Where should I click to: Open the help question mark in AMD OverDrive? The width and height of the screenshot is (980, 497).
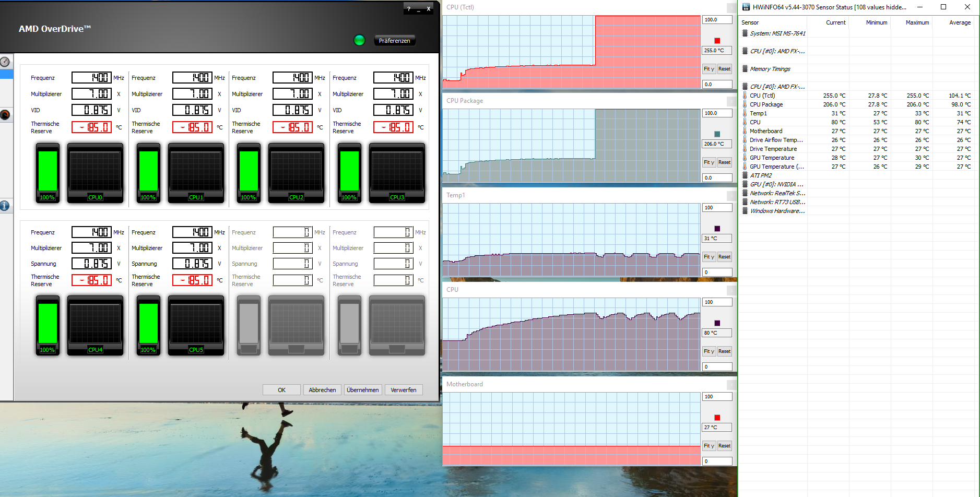tap(409, 9)
